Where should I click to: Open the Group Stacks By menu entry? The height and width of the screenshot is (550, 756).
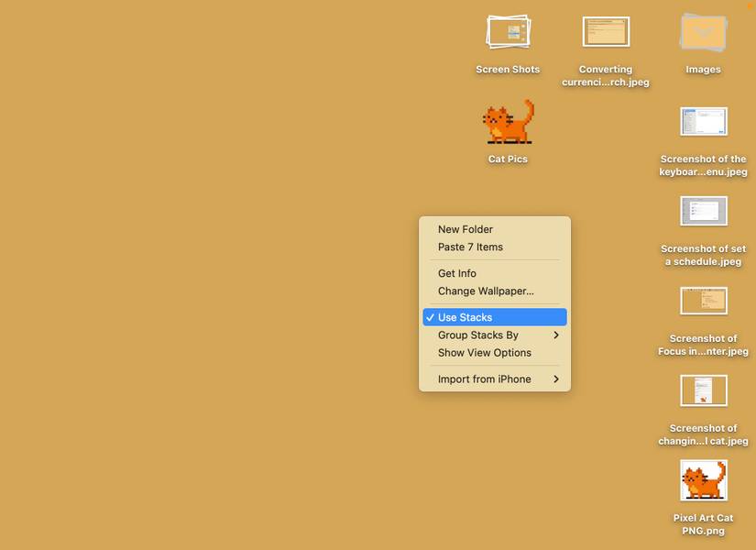[x=495, y=335]
